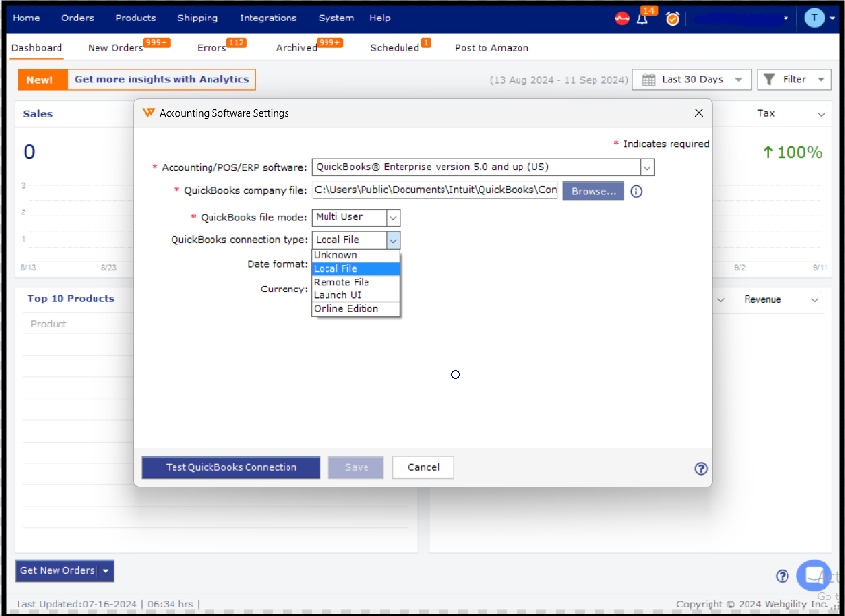Open the chat support bubble

tap(814, 575)
